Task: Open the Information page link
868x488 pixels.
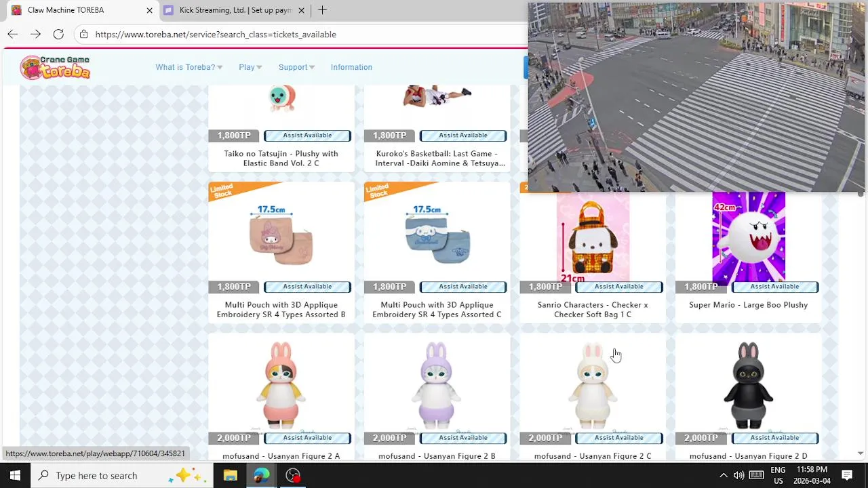Action: 351,67
